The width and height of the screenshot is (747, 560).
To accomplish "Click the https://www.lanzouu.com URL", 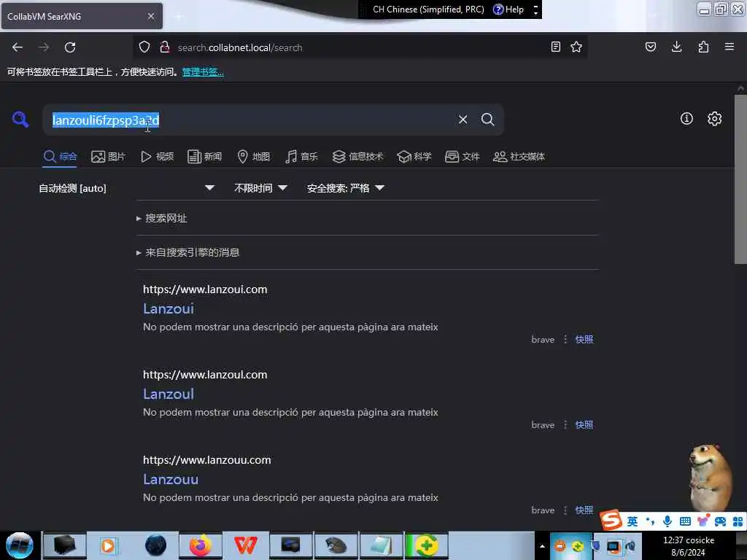I will 207,459.
